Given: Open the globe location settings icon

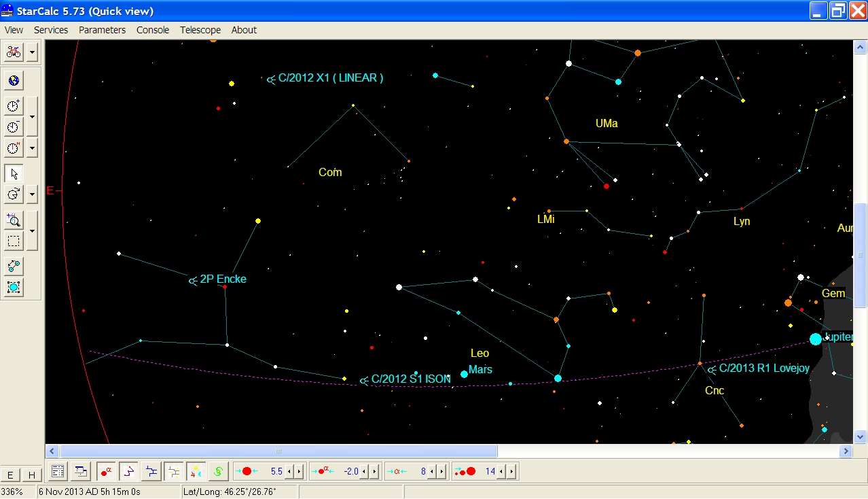Looking at the screenshot, I should pos(14,81).
